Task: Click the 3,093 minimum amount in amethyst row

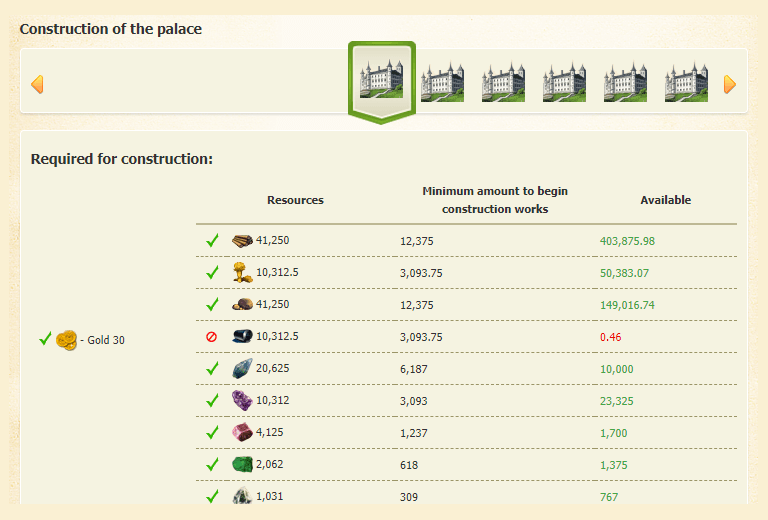Action: pyautogui.click(x=414, y=402)
